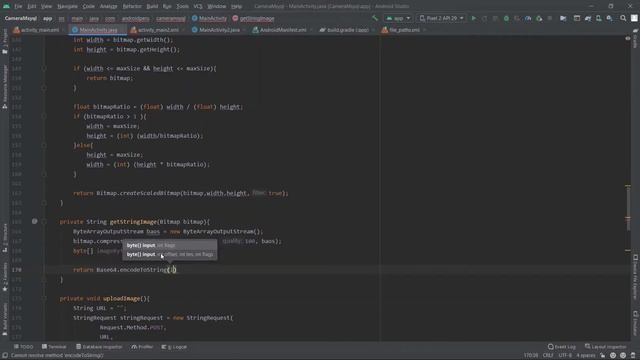Screen dimensions: 640x360
Task: Click the 170:39 cursor position indicator
Action: (531, 356)
